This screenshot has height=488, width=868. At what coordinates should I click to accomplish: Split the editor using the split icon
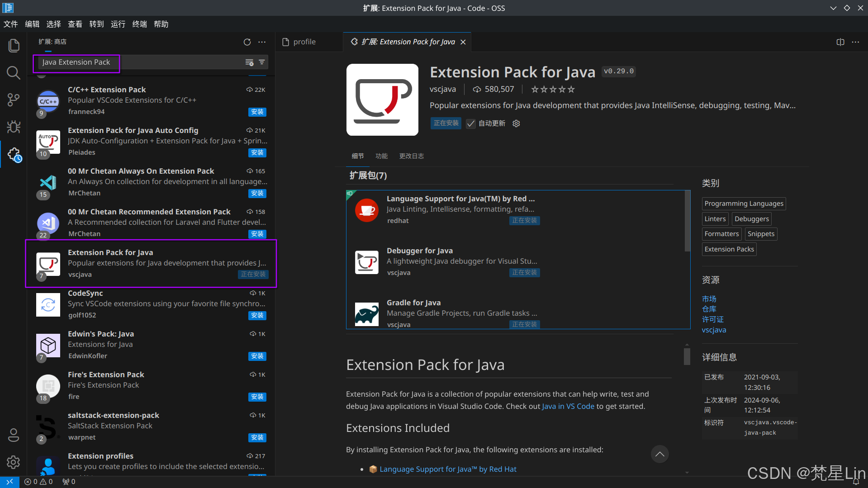tap(840, 42)
